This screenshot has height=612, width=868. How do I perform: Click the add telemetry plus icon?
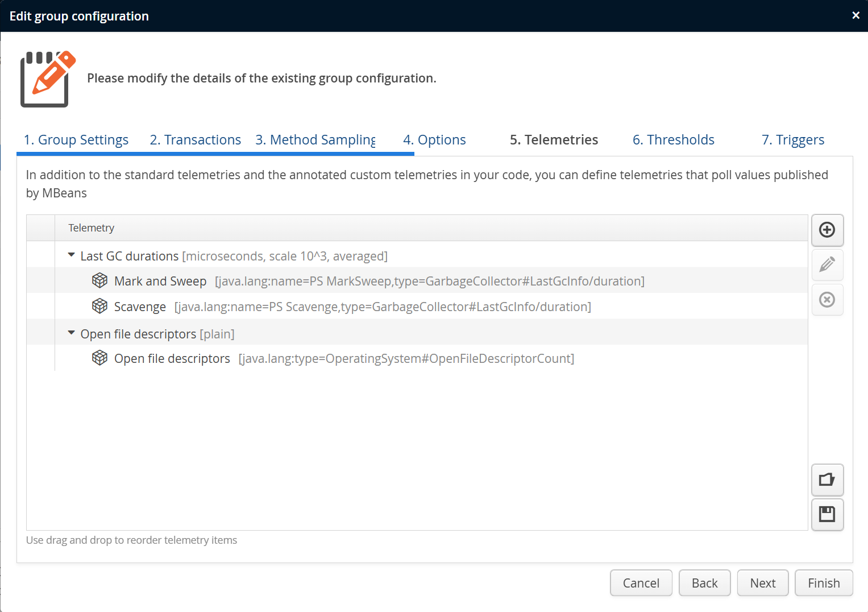point(827,230)
